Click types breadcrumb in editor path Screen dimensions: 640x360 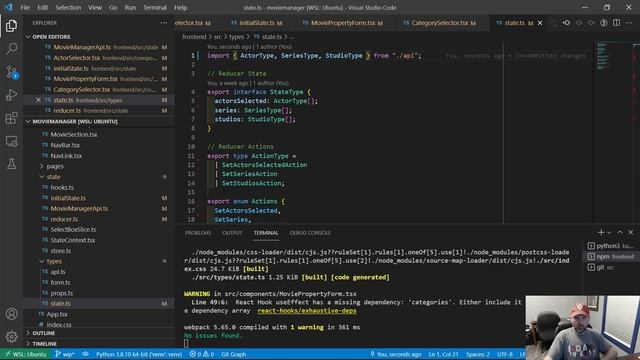point(236,37)
